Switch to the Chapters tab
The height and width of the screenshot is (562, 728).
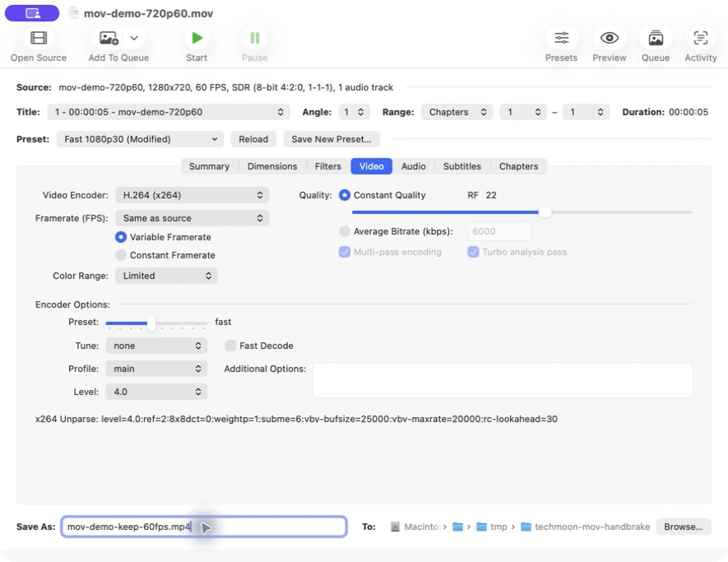pos(518,166)
